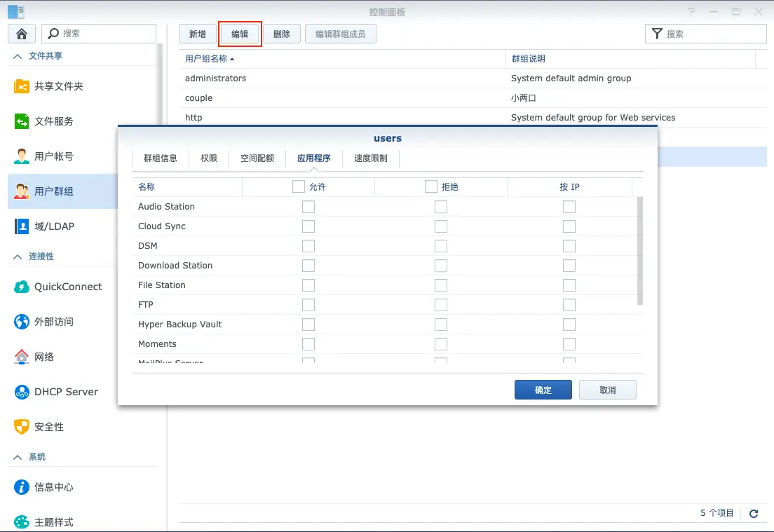
Task: Switch to the 群组信息 tab
Action: pyautogui.click(x=161, y=158)
